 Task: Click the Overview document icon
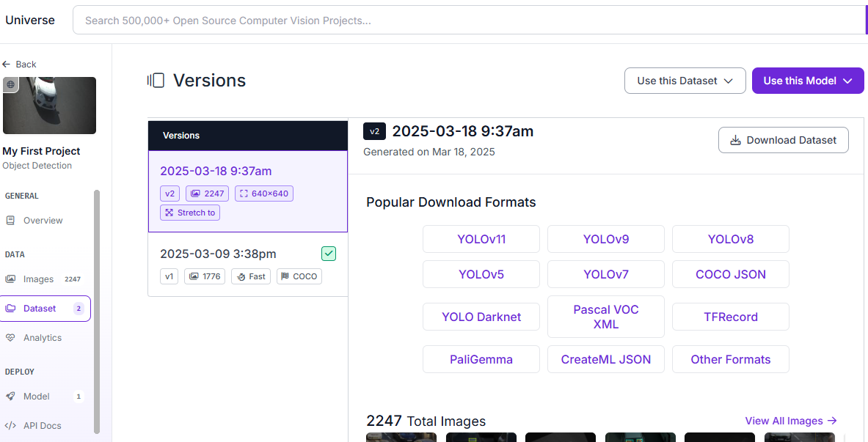pos(10,220)
